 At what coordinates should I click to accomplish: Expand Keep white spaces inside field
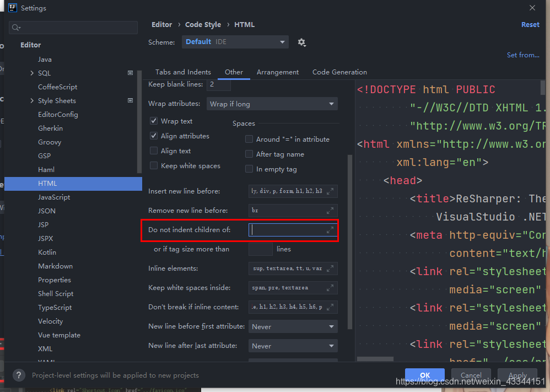[x=330, y=288]
